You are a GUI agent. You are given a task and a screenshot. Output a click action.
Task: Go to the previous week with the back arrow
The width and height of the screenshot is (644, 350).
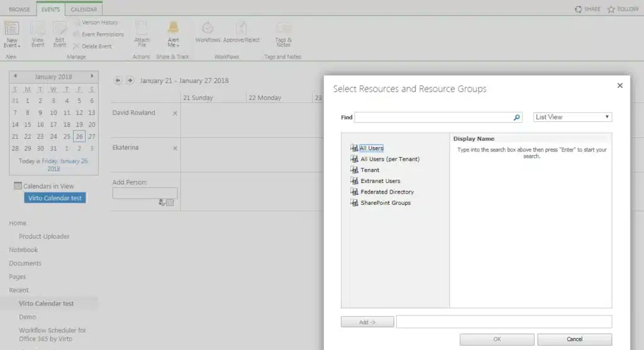pos(118,80)
